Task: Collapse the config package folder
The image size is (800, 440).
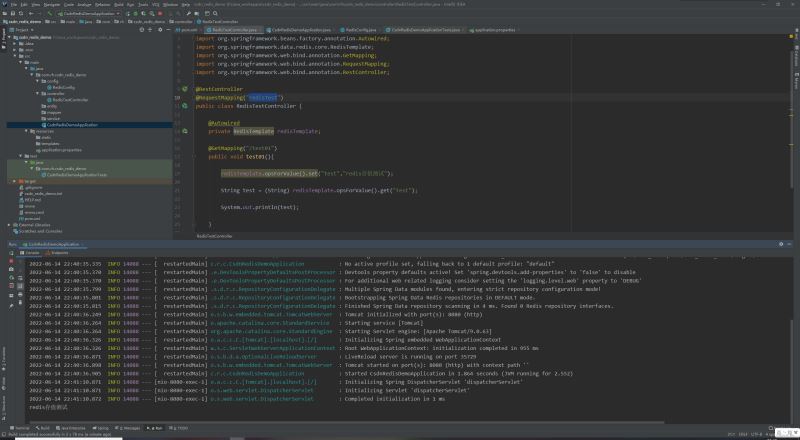Action: [x=36, y=80]
